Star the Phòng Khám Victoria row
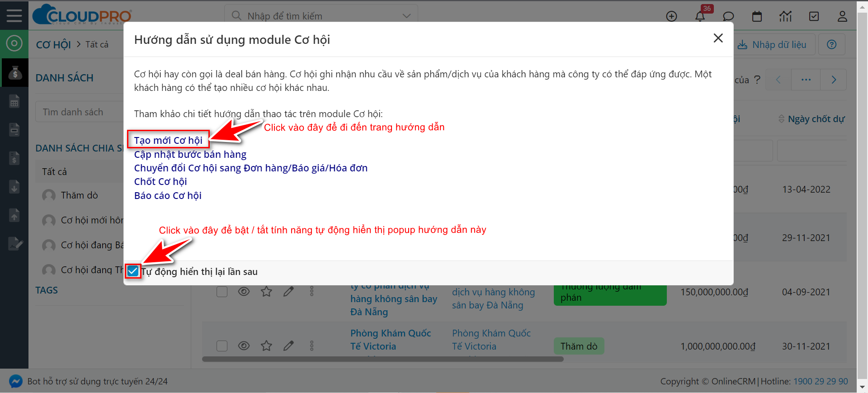The height and width of the screenshot is (393, 868). point(266,346)
